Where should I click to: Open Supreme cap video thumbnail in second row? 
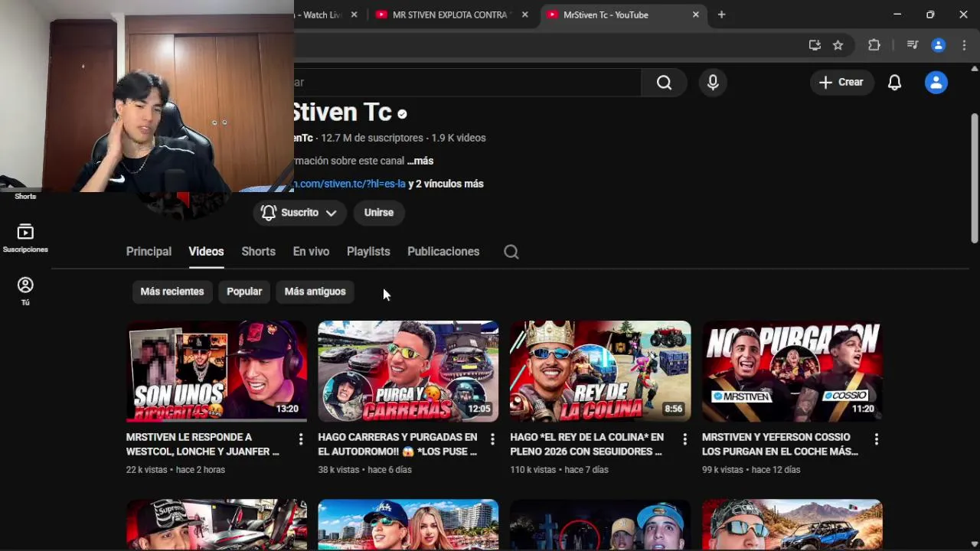pyautogui.click(x=217, y=525)
